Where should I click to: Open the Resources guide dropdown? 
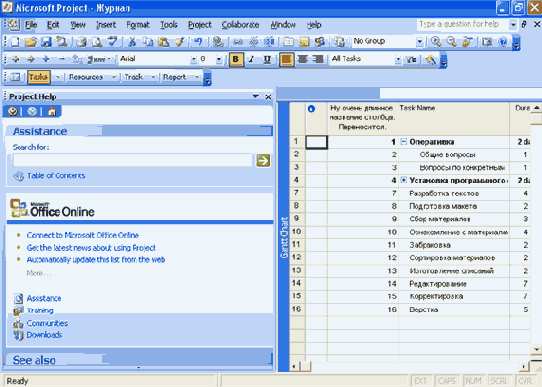(x=113, y=77)
